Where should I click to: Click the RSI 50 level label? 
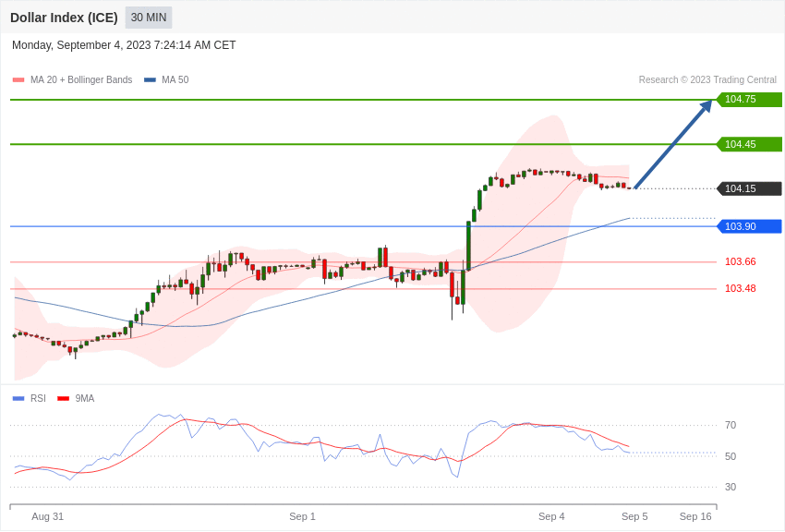tap(731, 456)
